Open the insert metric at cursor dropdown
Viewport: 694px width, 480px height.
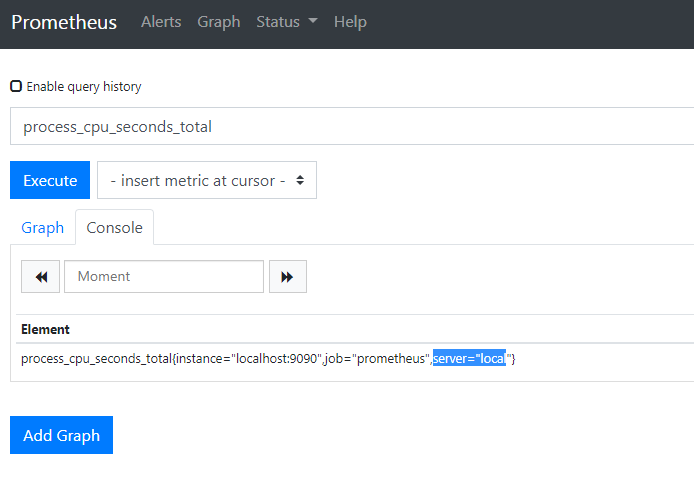click(207, 180)
